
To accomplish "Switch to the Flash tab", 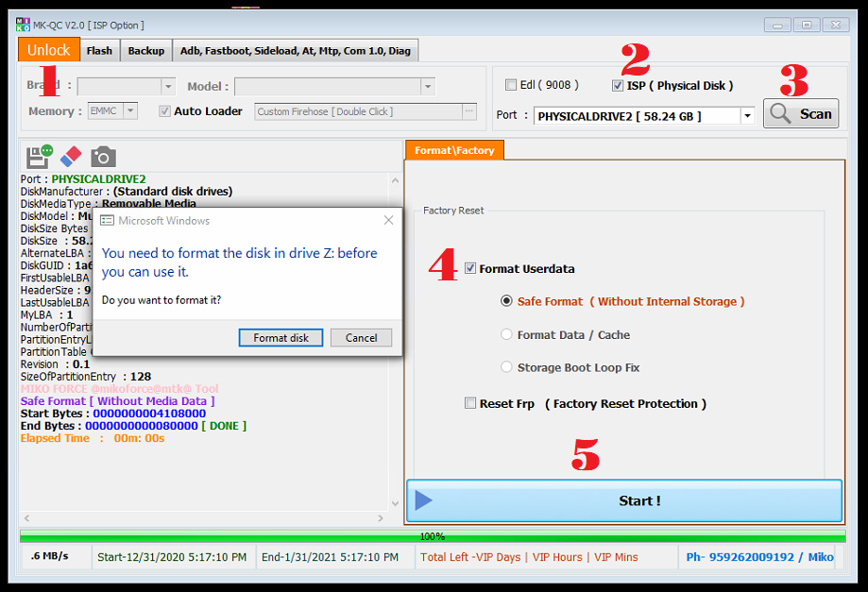I will (x=99, y=51).
